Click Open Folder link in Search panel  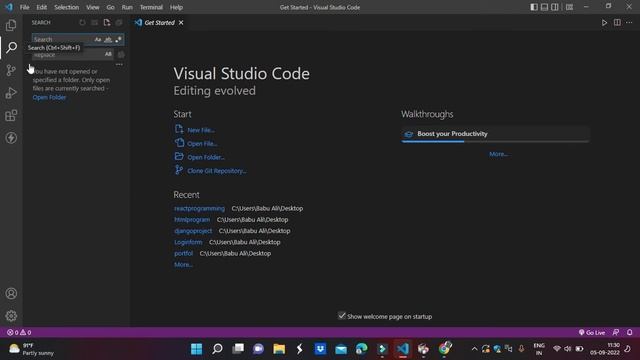49,97
